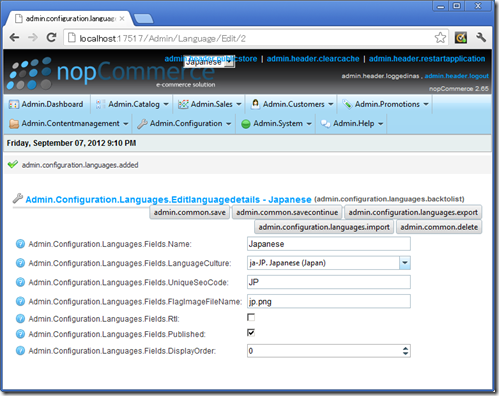Expand the Admin.Configuration menu arrow

[228, 124]
